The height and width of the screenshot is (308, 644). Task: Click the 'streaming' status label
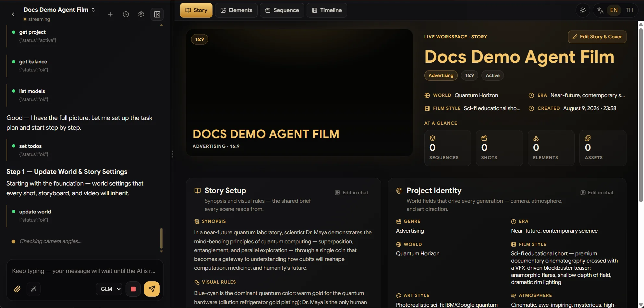click(x=39, y=19)
